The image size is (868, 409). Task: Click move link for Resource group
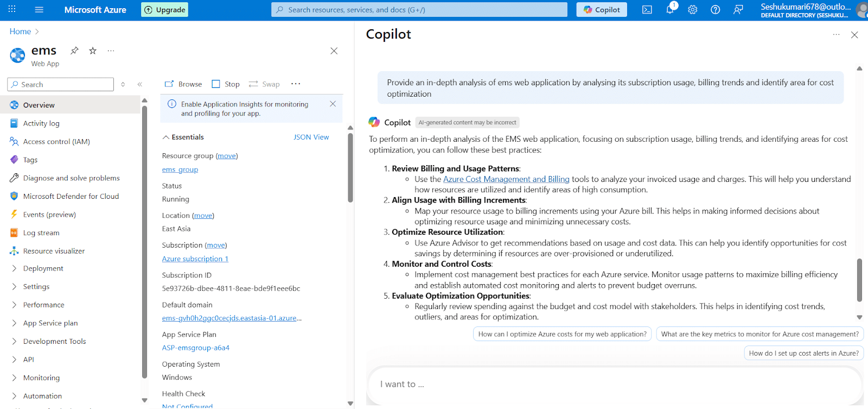click(x=227, y=156)
